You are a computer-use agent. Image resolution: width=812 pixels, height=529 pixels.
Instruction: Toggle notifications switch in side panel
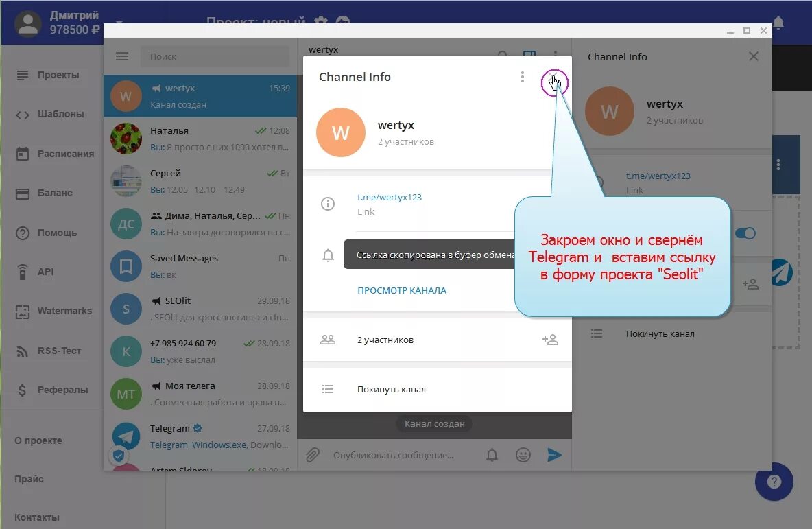tap(745, 234)
